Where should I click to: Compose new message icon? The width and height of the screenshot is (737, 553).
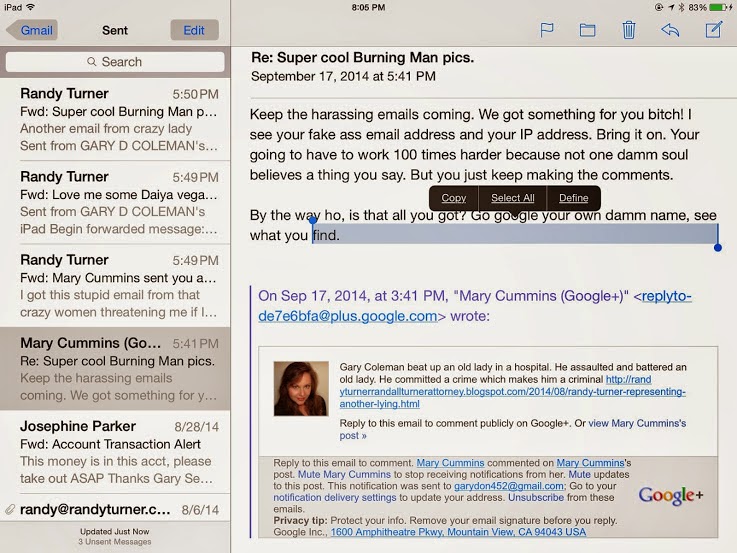point(713,30)
